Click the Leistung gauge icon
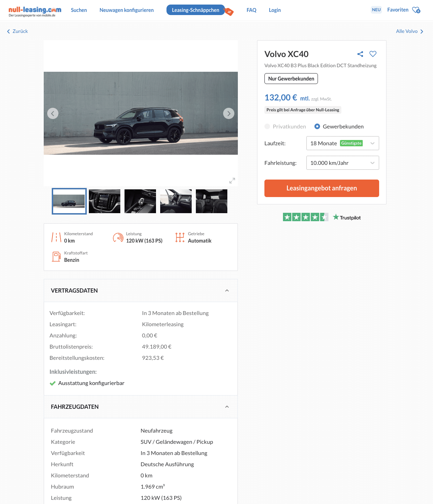Screen dimensions: 433x504 (118, 238)
